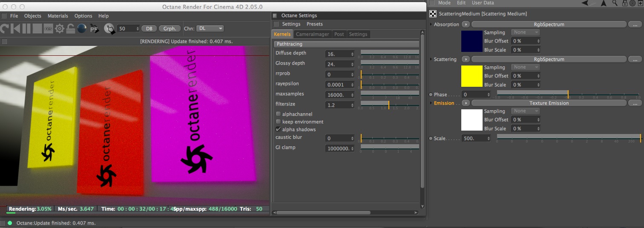Click the new attribute manager plus icon
Image resolution: width=644 pixels, height=228 pixels.
tap(640, 3)
